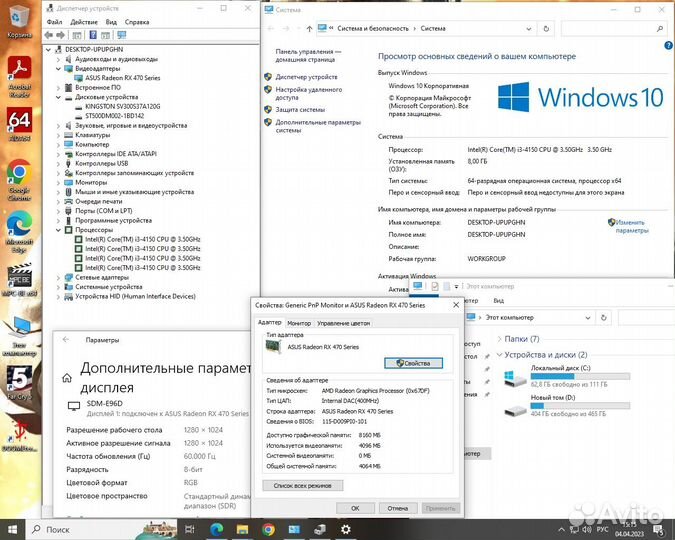Open Windows Start button

coord(12,529)
